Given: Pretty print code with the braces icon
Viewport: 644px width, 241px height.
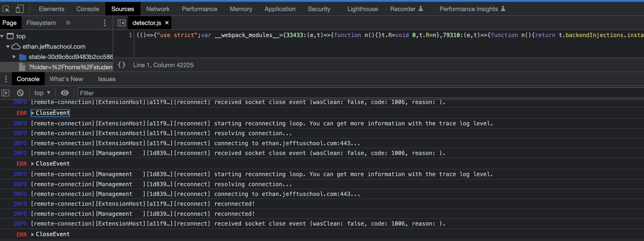Looking at the screenshot, I should pos(122,65).
